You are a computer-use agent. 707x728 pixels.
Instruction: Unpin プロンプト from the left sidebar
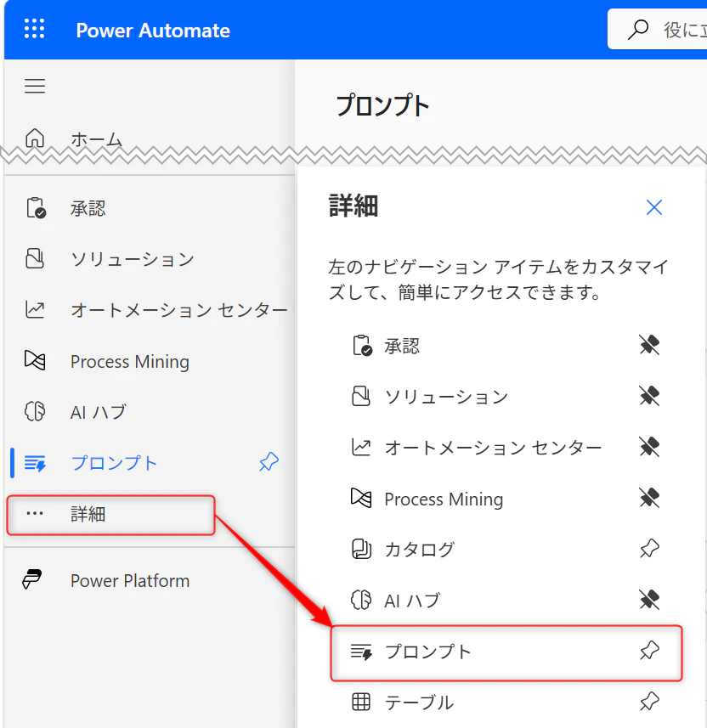(x=269, y=462)
